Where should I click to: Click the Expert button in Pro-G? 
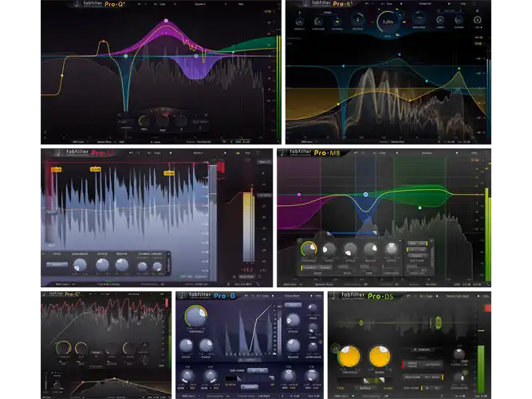(x=250, y=360)
